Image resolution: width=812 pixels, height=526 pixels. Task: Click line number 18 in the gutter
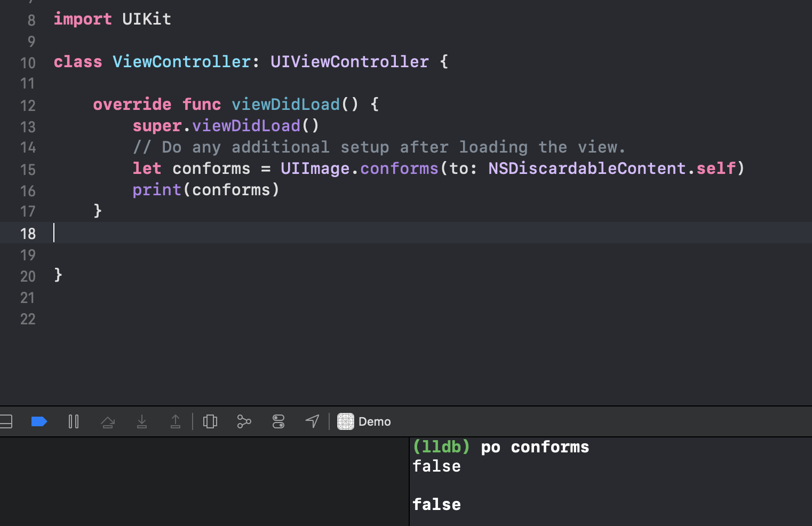pyautogui.click(x=28, y=234)
